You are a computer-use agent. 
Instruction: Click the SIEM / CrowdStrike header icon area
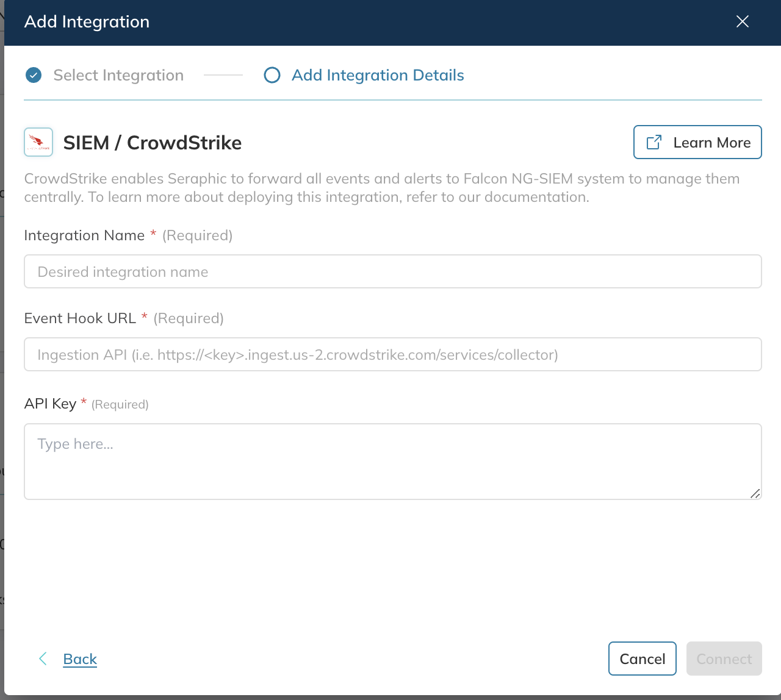38,141
